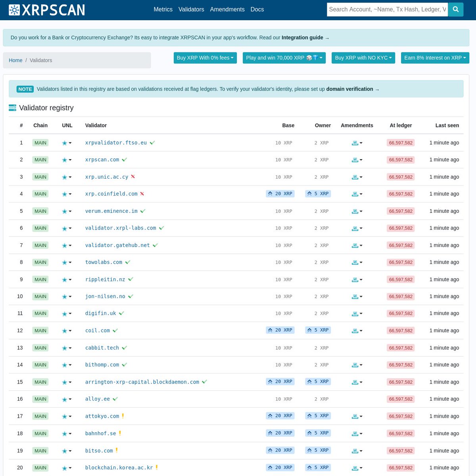Click yellow warning mark beside bitso.com

[x=117, y=450]
